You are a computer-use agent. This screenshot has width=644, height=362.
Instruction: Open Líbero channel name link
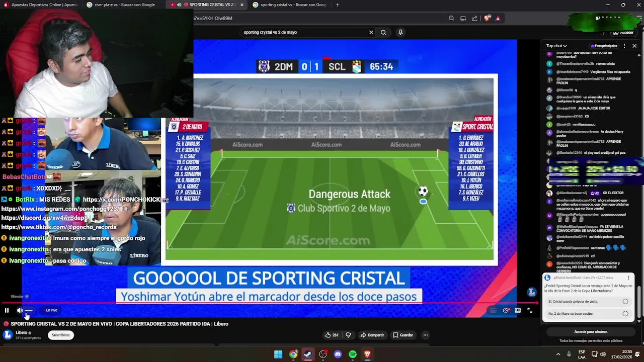coord(22,333)
